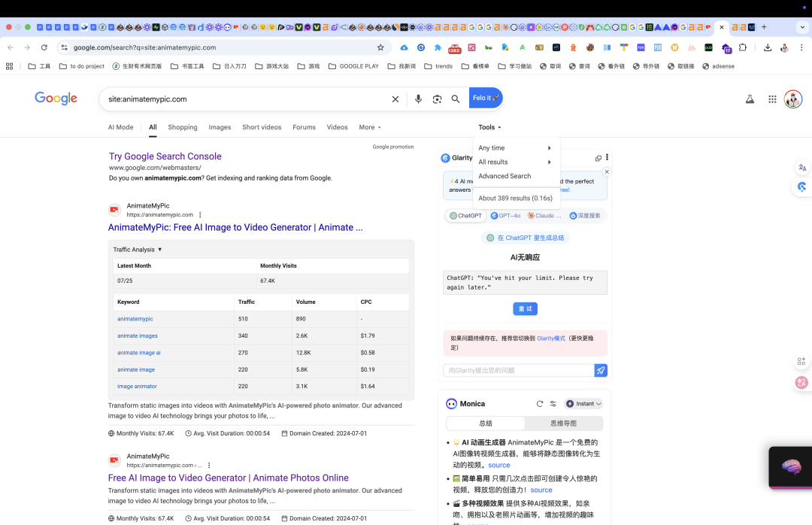The image size is (812, 525).
Task: Switch Monica to the 思维导图 tab
Action: point(563,423)
